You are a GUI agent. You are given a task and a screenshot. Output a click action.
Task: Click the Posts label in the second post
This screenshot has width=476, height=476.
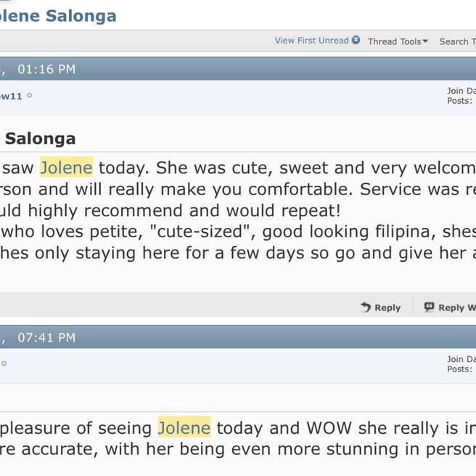(x=459, y=369)
